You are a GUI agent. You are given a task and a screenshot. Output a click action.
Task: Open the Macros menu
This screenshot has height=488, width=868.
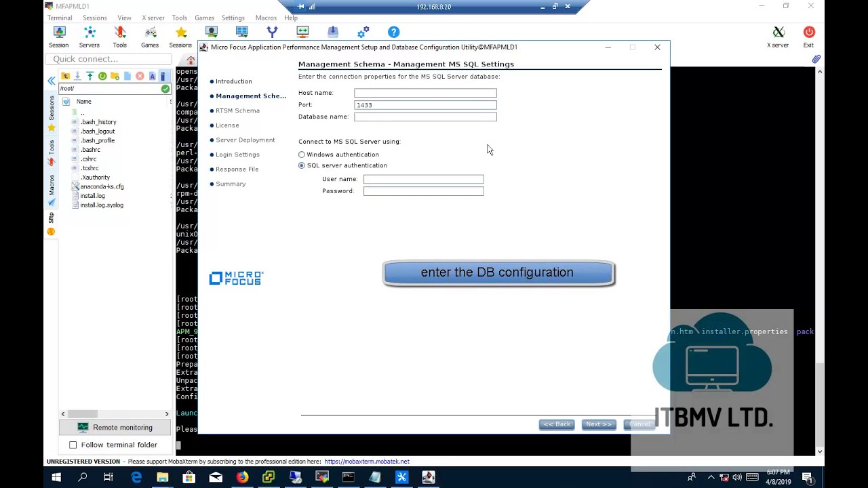(x=266, y=18)
